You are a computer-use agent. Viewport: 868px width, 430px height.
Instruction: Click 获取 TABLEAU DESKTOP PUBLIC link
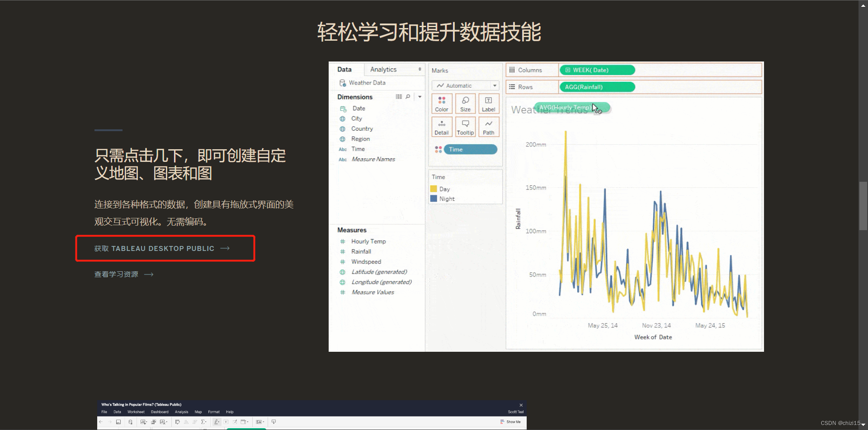click(162, 248)
